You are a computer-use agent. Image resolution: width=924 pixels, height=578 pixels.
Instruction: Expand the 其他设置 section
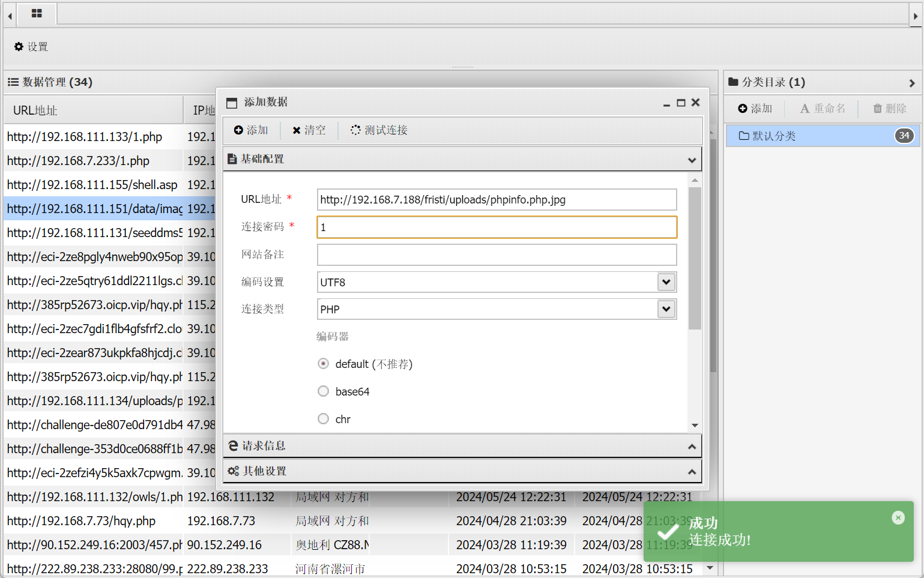(462, 471)
